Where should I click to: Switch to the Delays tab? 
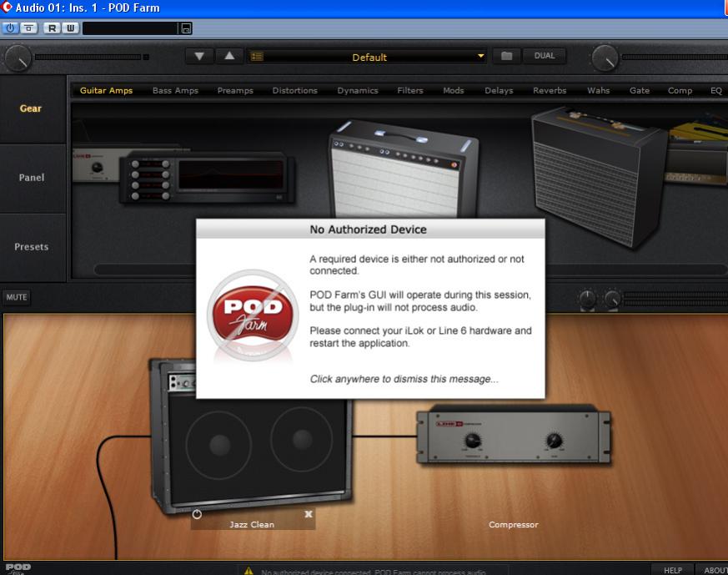click(x=499, y=91)
